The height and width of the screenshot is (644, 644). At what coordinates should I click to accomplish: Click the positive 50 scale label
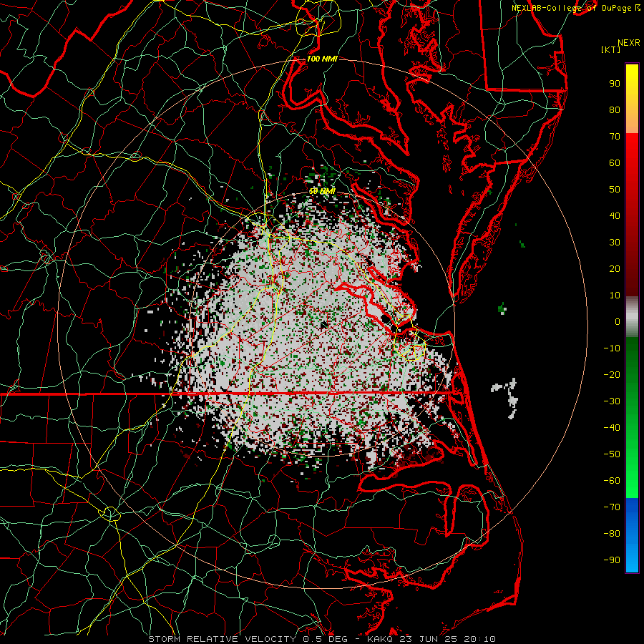[615, 190]
